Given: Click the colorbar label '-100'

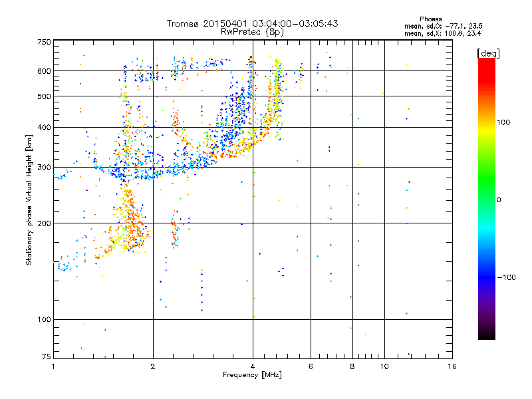Looking at the screenshot, I should (506, 277).
